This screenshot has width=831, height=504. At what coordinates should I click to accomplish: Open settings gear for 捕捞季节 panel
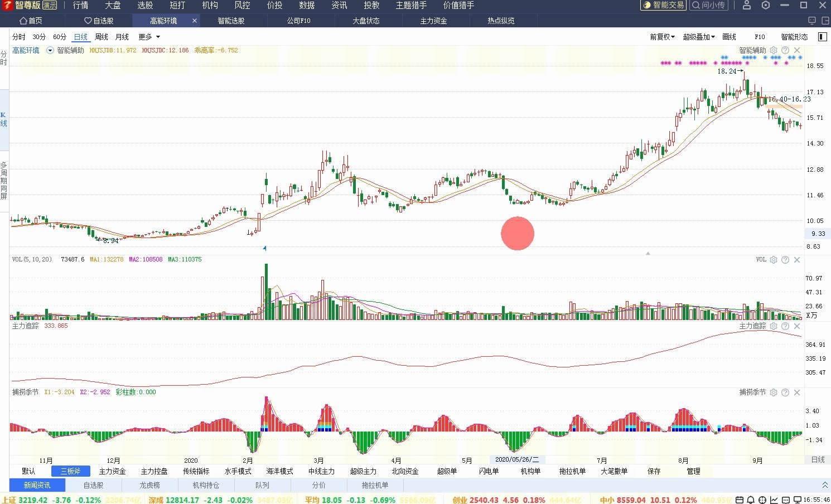click(774, 392)
